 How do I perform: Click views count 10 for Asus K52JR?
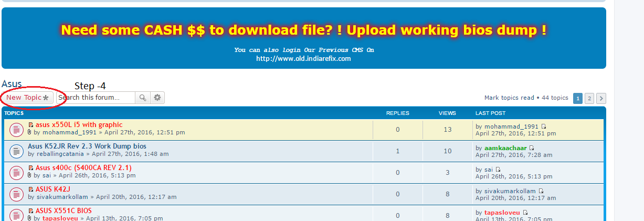[x=447, y=151]
